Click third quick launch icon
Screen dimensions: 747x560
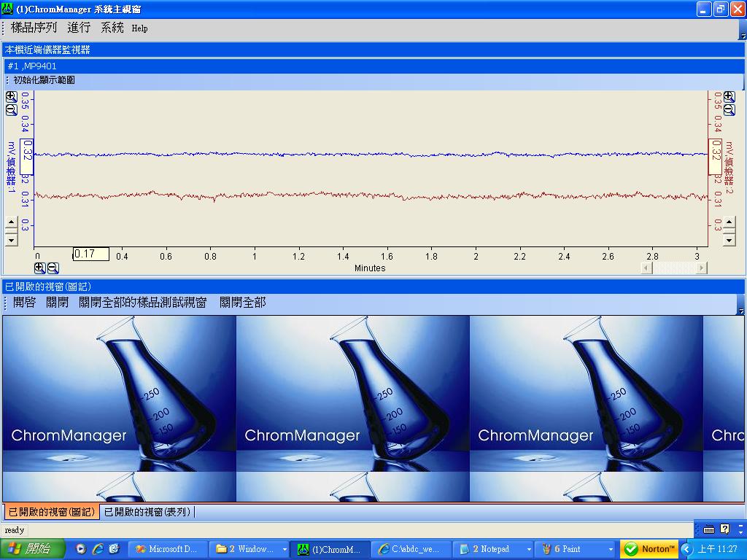(x=114, y=549)
